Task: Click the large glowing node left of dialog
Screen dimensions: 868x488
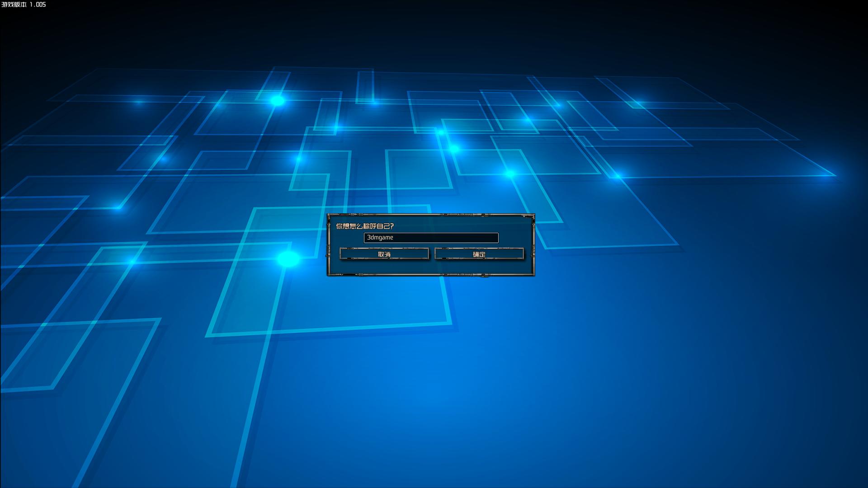Action: click(288, 259)
